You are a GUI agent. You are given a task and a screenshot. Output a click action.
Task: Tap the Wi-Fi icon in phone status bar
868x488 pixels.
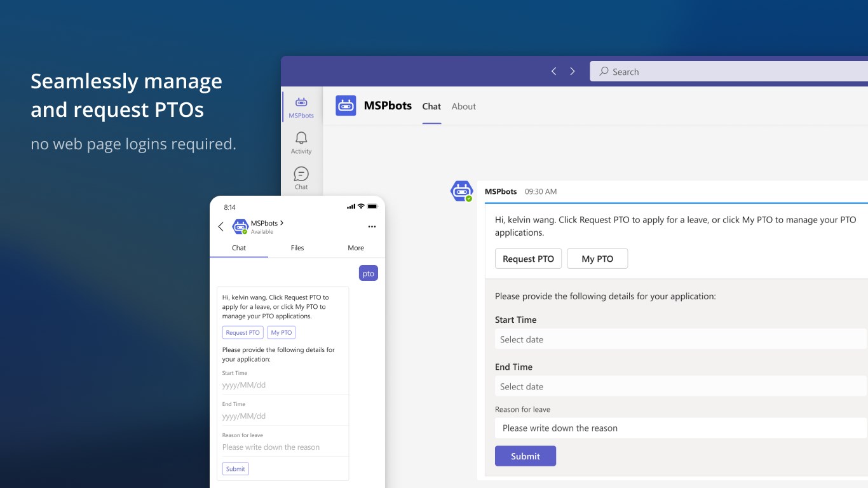pos(361,207)
